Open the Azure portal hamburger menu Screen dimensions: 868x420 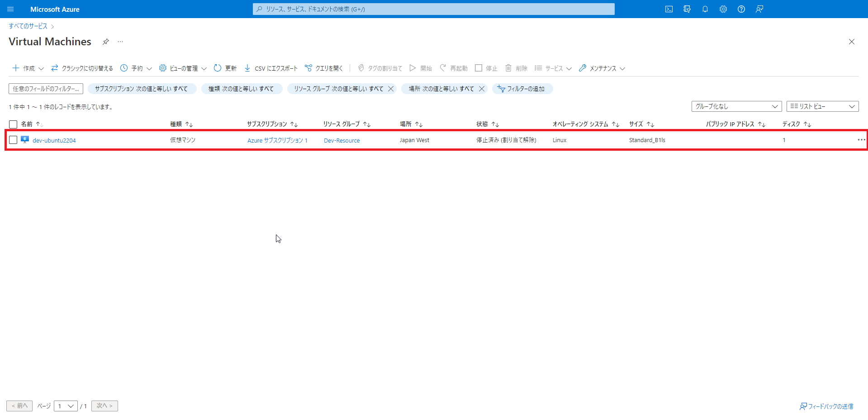[10, 9]
